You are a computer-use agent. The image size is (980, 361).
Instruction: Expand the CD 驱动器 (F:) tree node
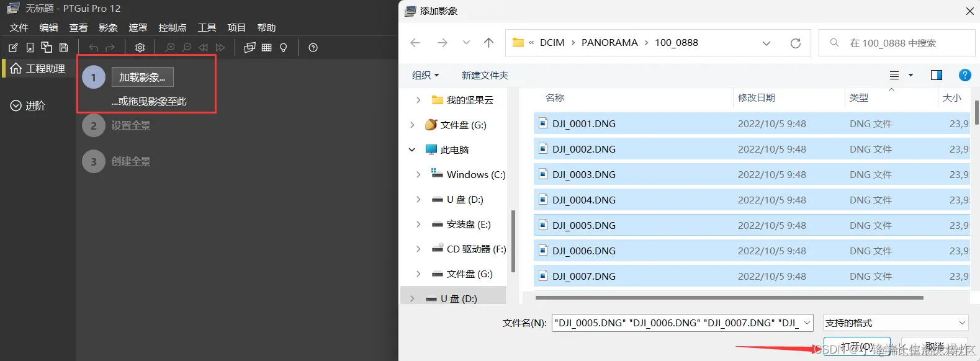click(418, 249)
